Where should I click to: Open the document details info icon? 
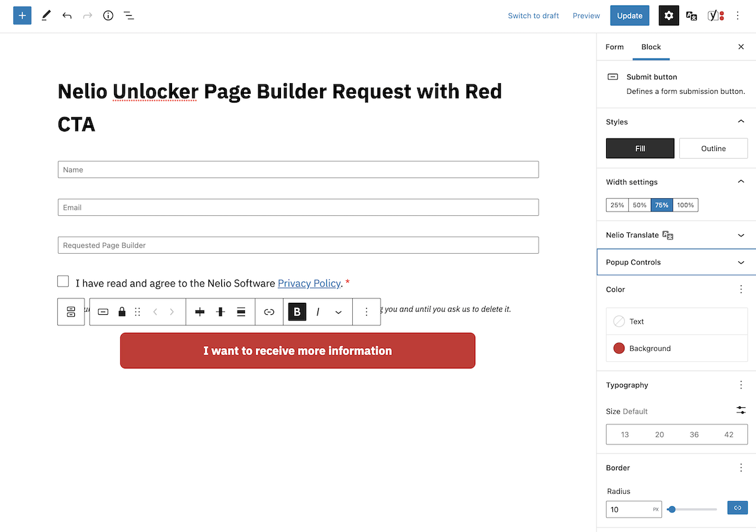tap(108, 16)
